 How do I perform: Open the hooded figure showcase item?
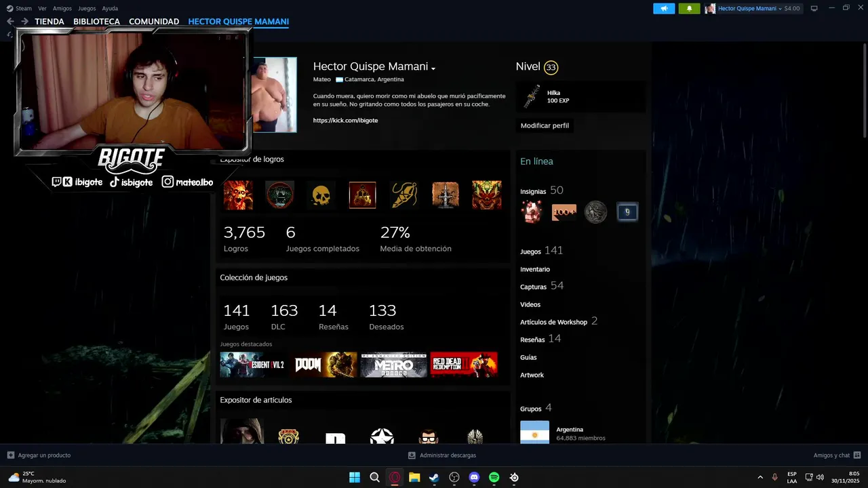242,432
